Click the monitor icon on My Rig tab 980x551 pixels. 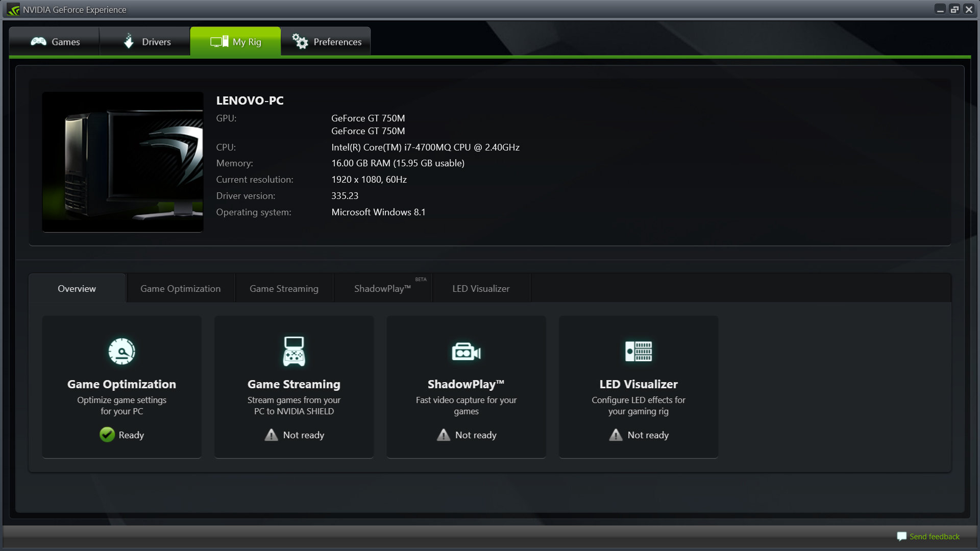pyautogui.click(x=219, y=41)
